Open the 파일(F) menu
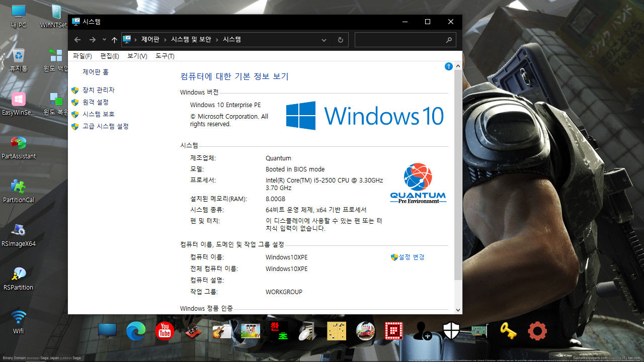This screenshot has height=362, width=644. (x=83, y=56)
